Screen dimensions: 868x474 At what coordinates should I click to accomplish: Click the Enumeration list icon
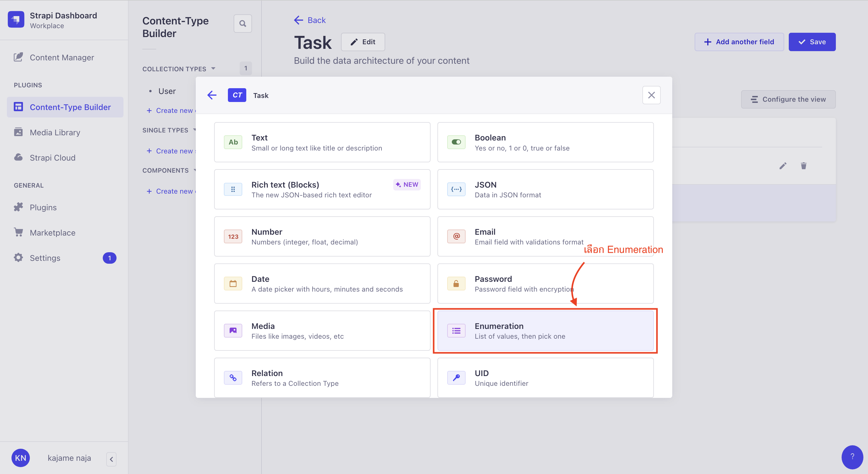coord(456,330)
